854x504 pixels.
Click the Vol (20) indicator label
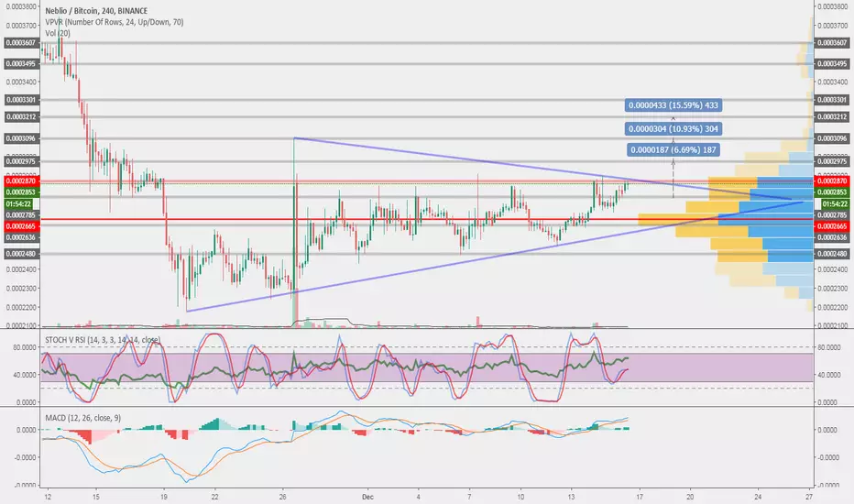(x=58, y=33)
